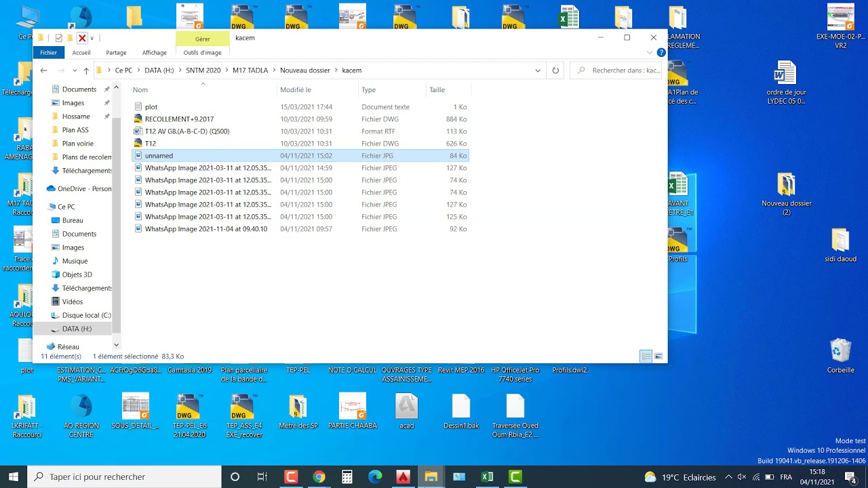This screenshot has width=868, height=488.
Task: Open recent locations dropdown next to Forward
Action: (x=75, y=70)
